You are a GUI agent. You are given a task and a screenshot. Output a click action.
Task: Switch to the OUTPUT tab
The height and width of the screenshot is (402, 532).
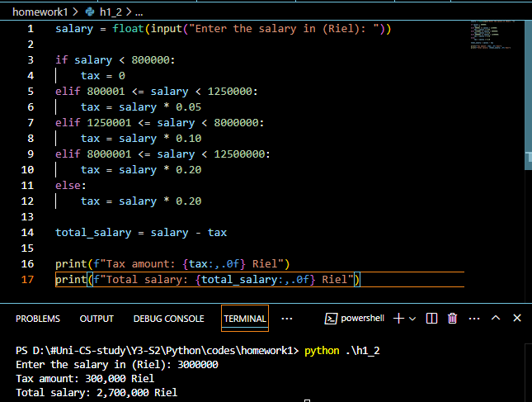click(x=97, y=319)
